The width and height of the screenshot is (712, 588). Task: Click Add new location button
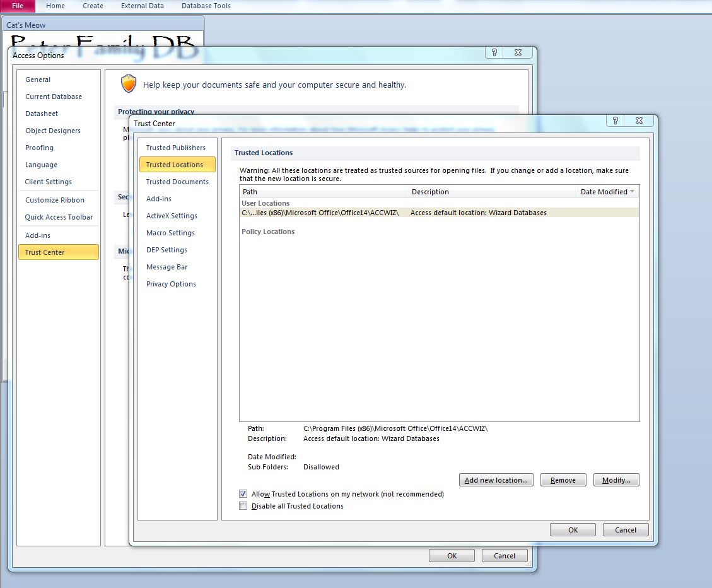[496, 480]
